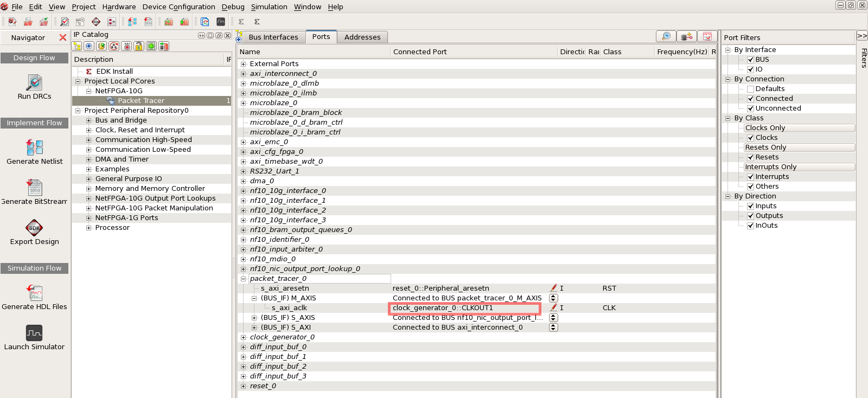This screenshot has height=398, width=868.
Task: Click the Run DRCs icon
Action: pyautogui.click(x=34, y=83)
